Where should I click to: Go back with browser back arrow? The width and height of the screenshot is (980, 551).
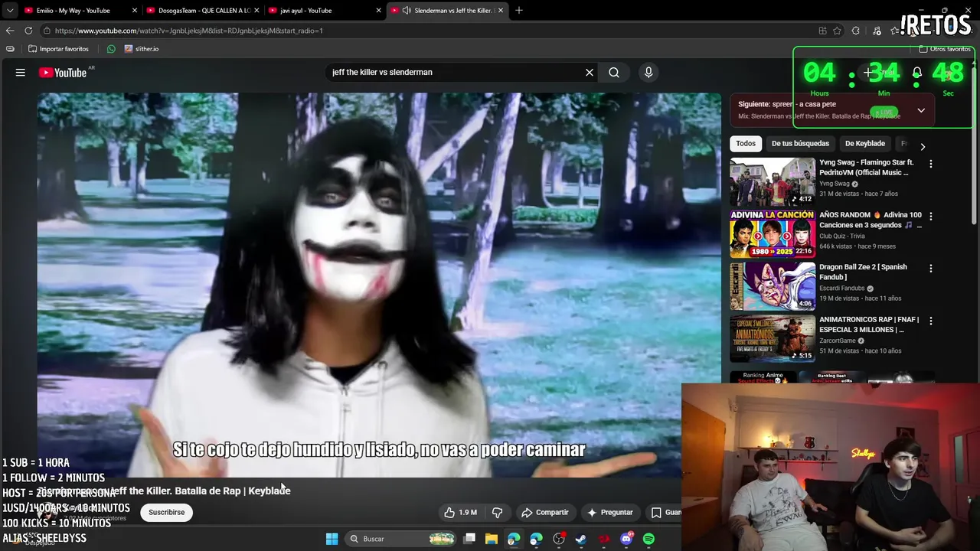tap(10, 31)
